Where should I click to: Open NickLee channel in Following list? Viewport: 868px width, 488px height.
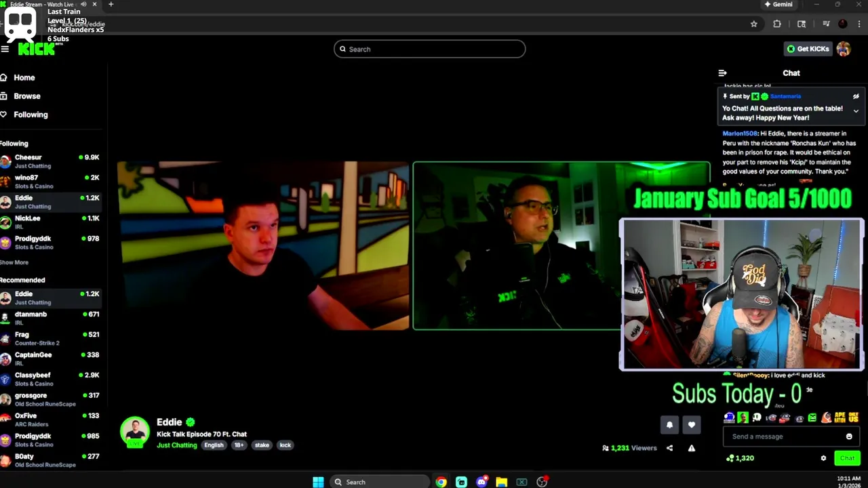[51, 222]
